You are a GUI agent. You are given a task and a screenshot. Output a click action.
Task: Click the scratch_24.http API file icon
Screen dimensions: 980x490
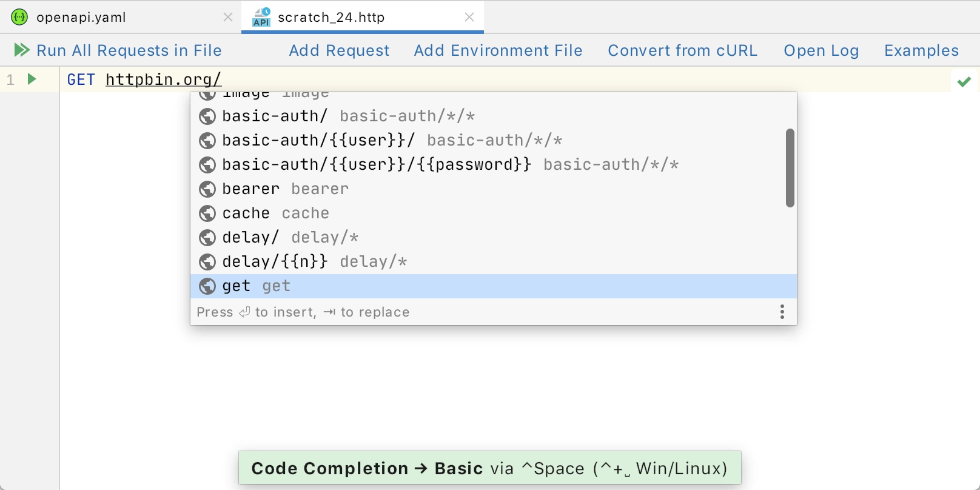point(261,17)
